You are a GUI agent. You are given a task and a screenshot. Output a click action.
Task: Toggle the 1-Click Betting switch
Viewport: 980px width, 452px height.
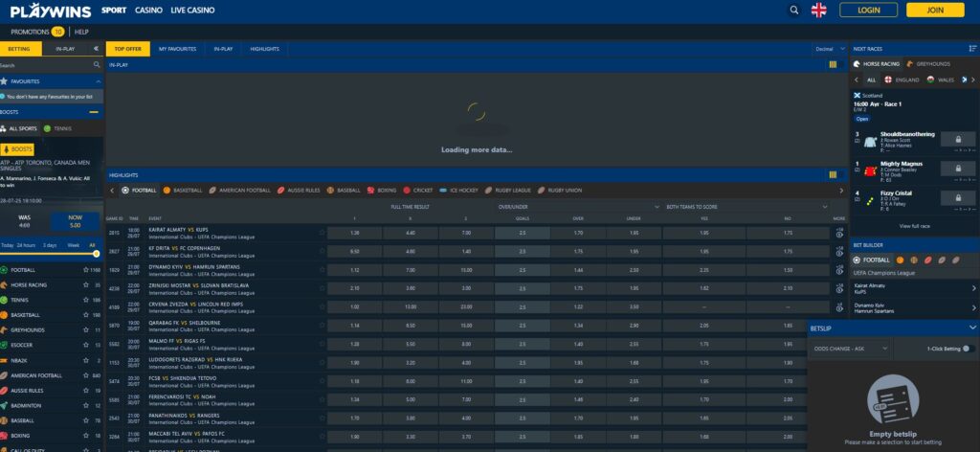point(969,349)
